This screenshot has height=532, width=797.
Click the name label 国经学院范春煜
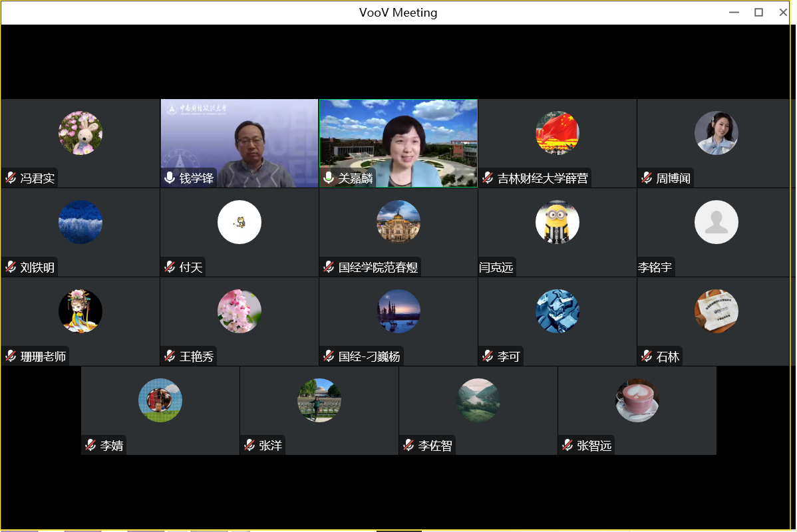point(378,267)
